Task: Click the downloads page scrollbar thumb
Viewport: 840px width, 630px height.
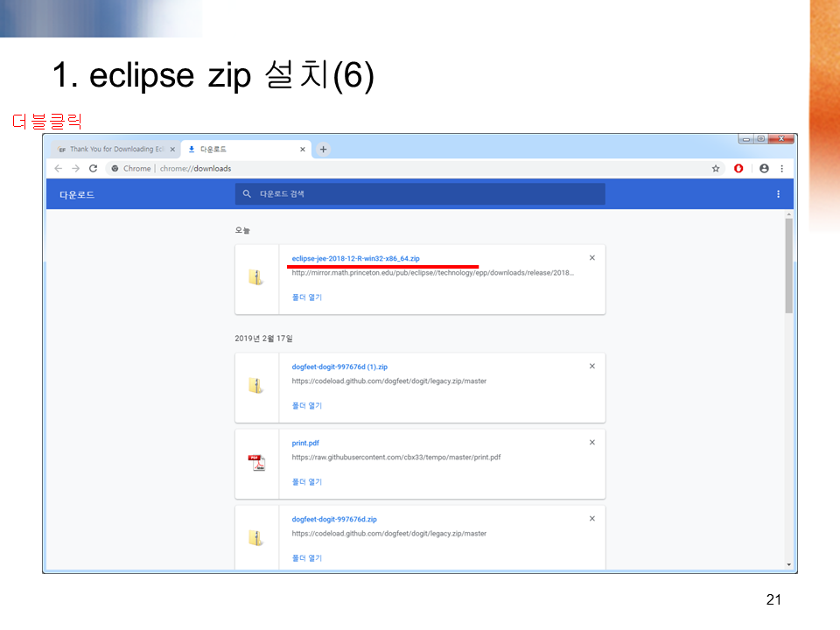Action: (788, 265)
